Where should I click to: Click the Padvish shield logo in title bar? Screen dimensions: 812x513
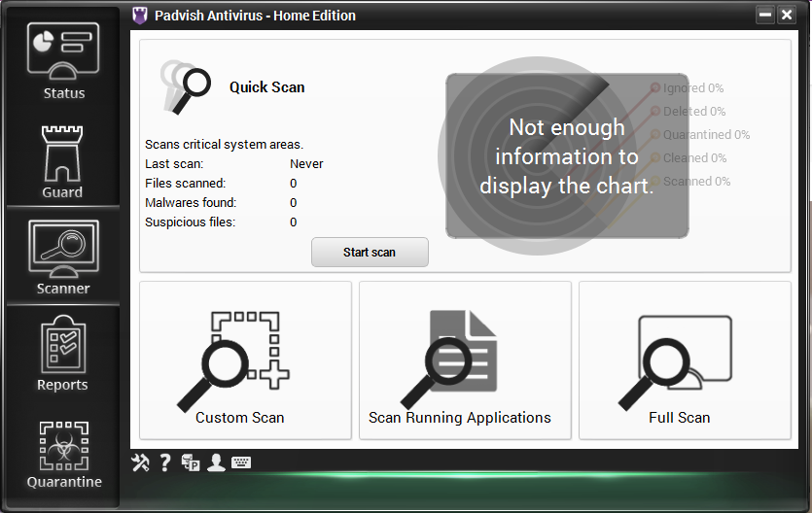click(140, 16)
